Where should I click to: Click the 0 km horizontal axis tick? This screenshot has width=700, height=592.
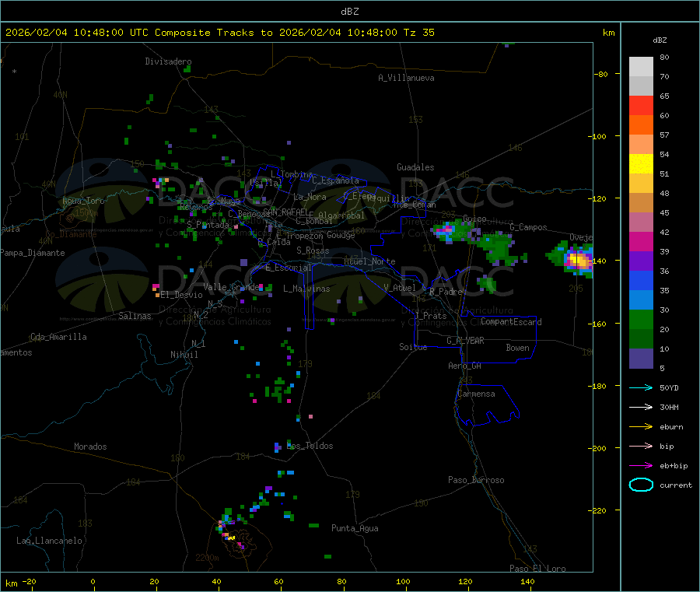[93, 581]
